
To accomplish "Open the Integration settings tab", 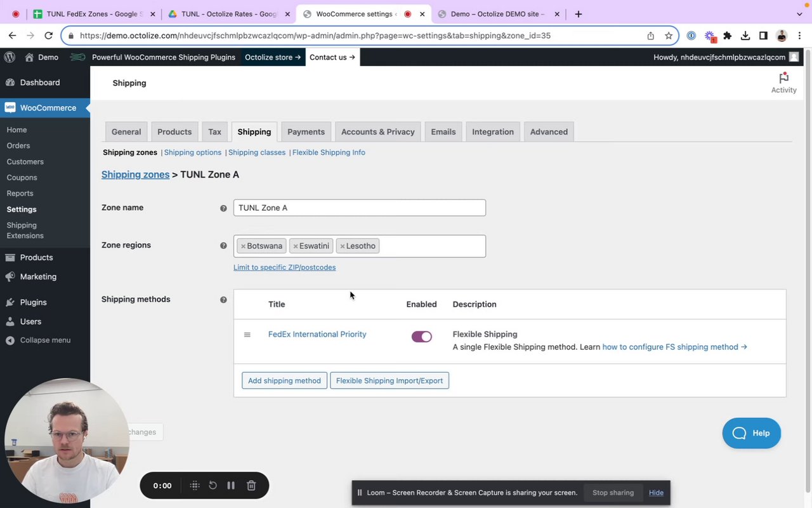I will (493, 132).
